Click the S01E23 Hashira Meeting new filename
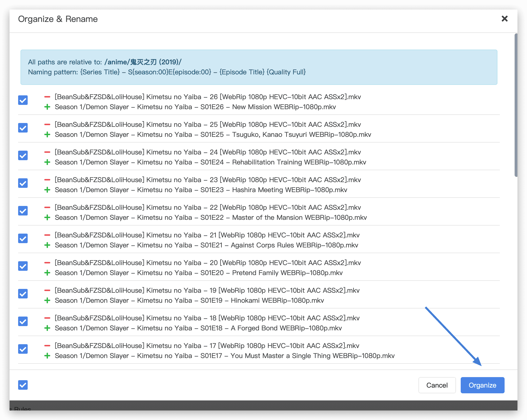The image size is (527, 420). 201,190
